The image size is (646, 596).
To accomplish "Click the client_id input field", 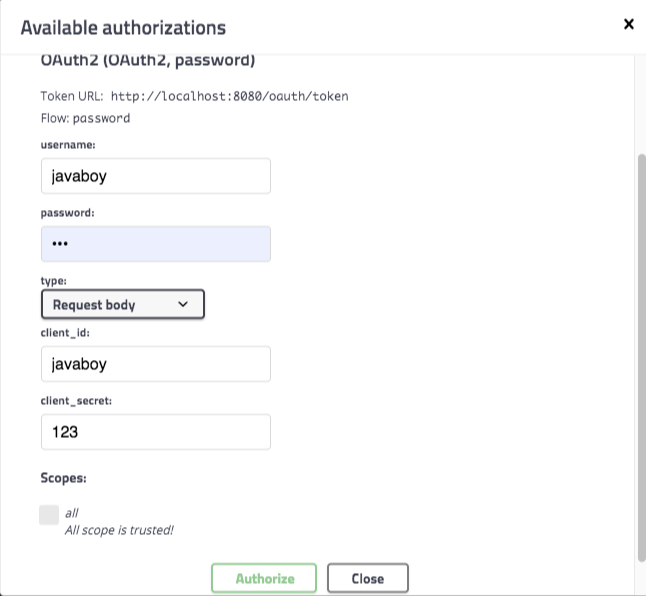I will (x=155, y=364).
